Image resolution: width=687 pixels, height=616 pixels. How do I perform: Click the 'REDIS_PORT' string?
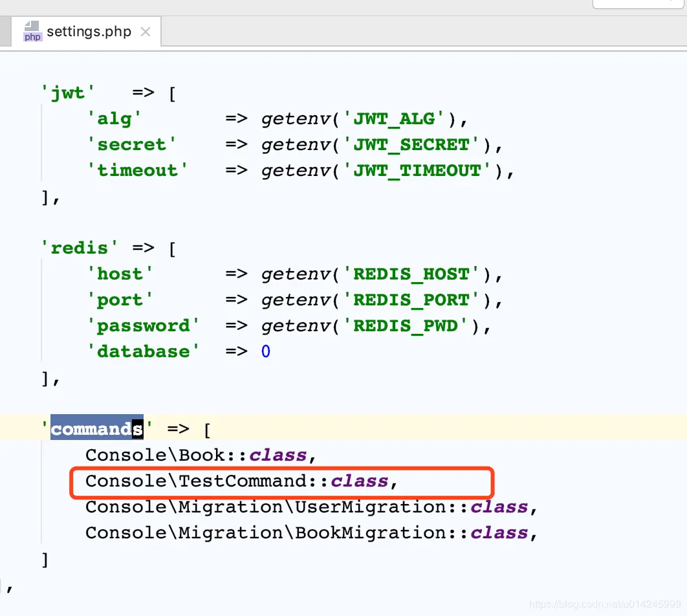coord(411,300)
